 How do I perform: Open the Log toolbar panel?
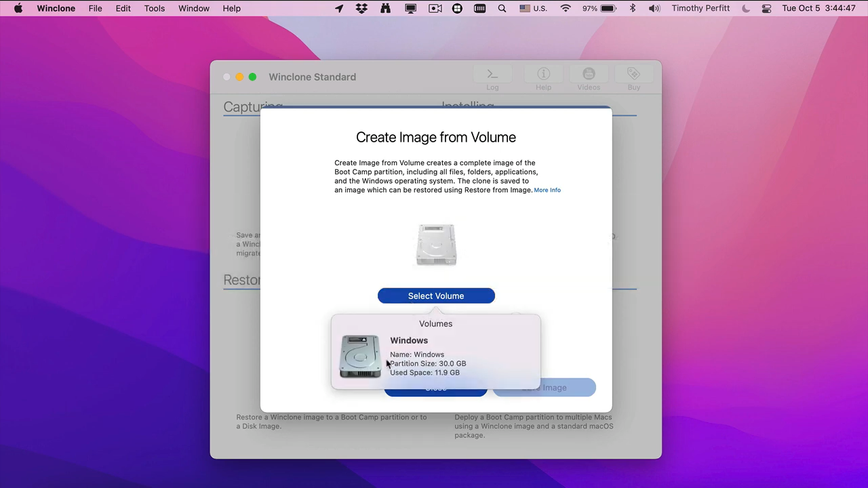pos(492,77)
